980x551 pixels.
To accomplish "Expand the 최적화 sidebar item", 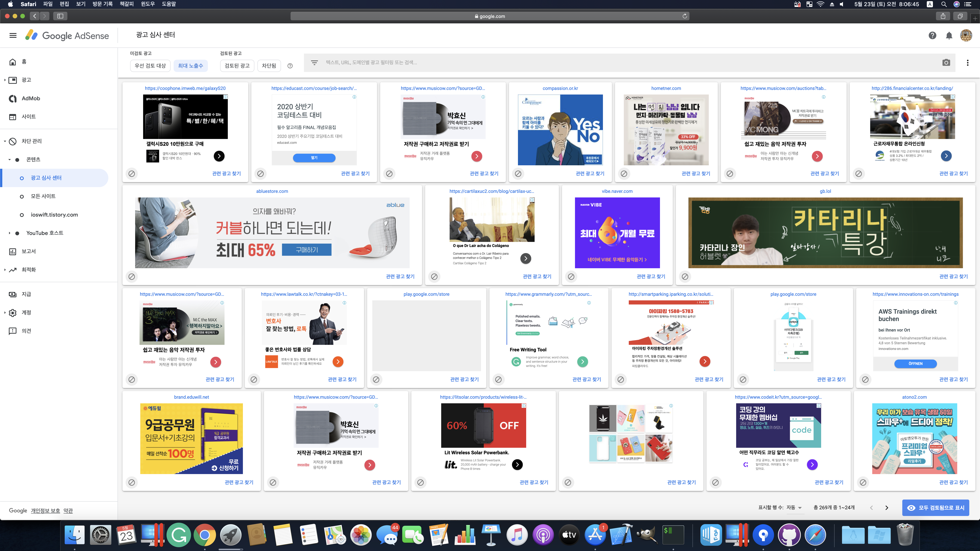I will tap(29, 270).
